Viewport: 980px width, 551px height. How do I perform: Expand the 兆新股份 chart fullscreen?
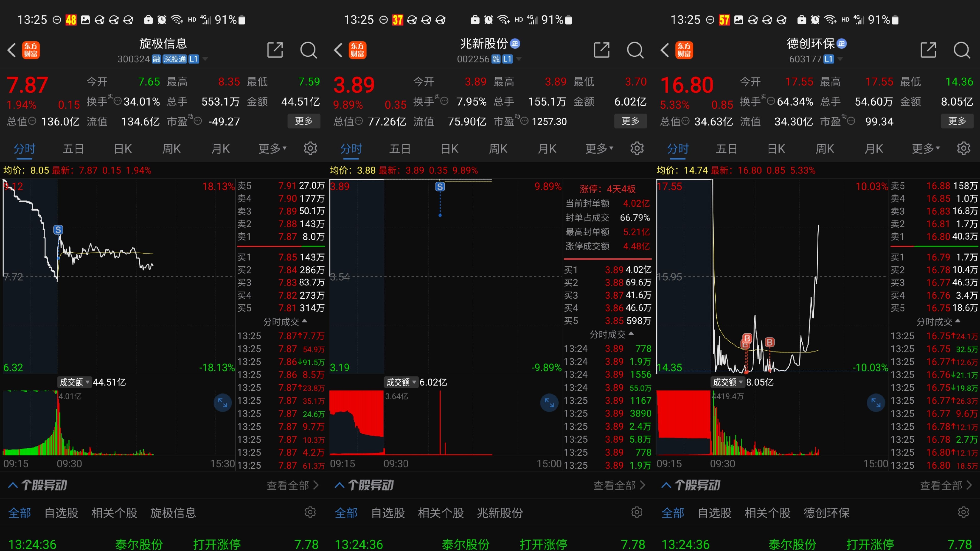pyautogui.click(x=549, y=403)
